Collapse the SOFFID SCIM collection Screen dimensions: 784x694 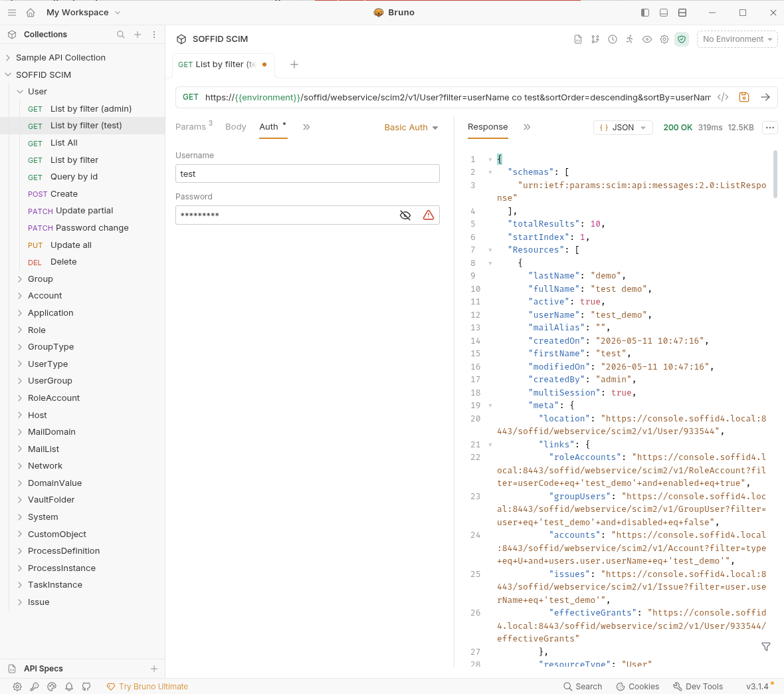[8, 74]
